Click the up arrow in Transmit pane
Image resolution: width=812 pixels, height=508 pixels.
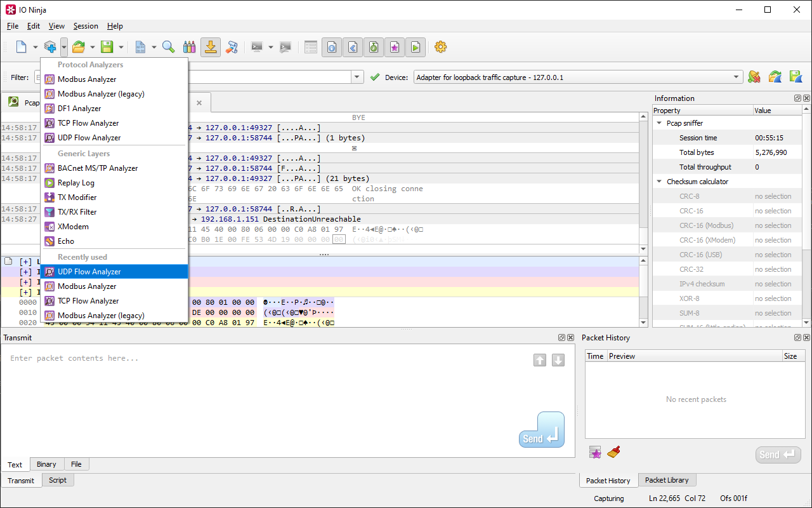[540, 360]
